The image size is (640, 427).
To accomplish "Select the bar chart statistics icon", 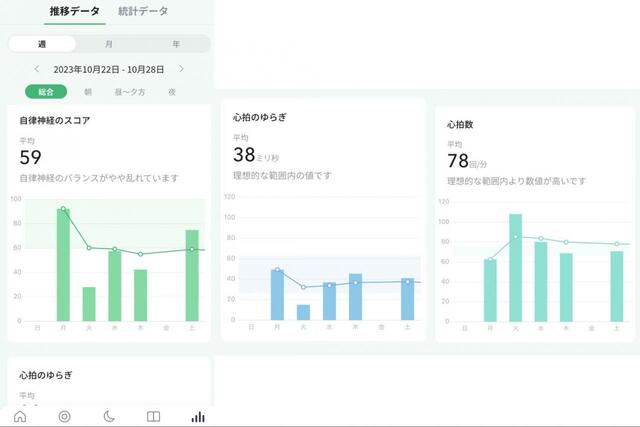I will [198, 416].
